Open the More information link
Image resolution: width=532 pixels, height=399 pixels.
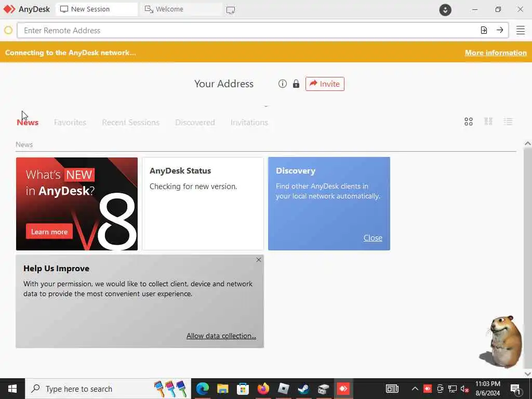pos(496,52)
